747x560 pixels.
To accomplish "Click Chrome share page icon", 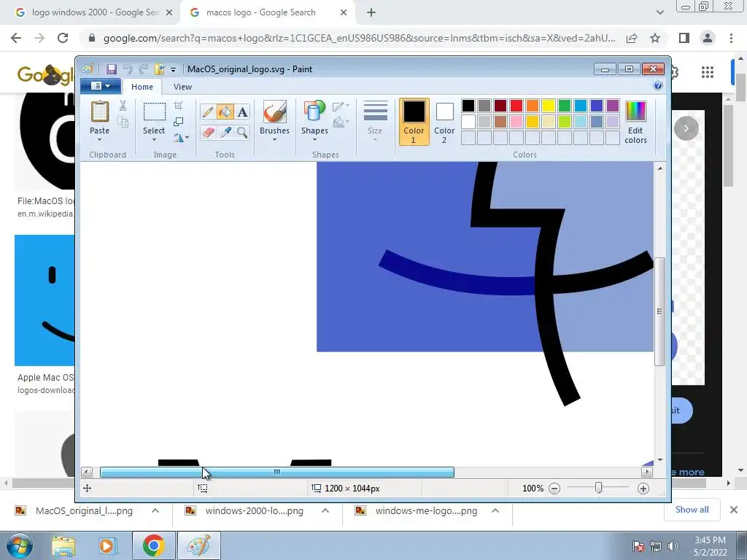I will click(632, 38).
